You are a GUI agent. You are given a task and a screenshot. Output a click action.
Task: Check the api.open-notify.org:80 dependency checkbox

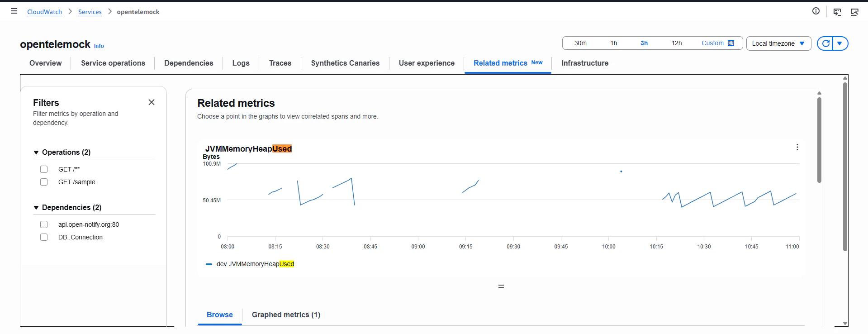click(44, 224)
